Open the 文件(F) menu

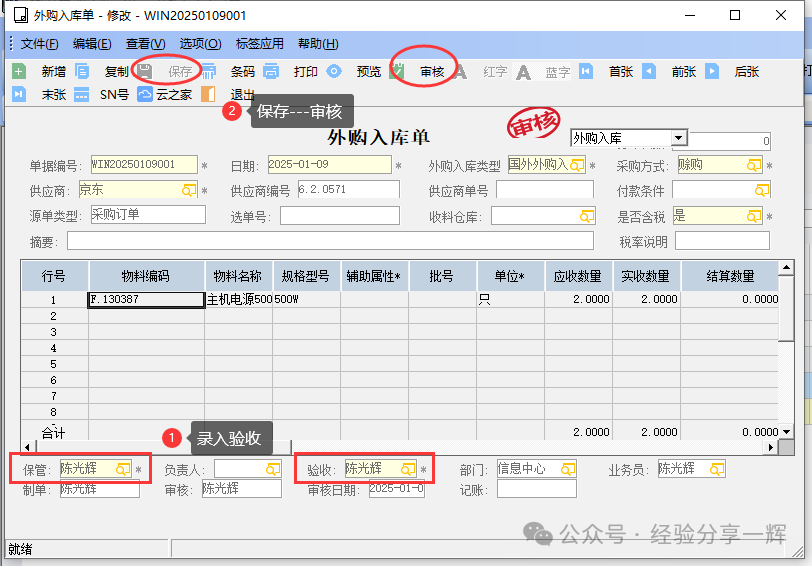point(39,44)
